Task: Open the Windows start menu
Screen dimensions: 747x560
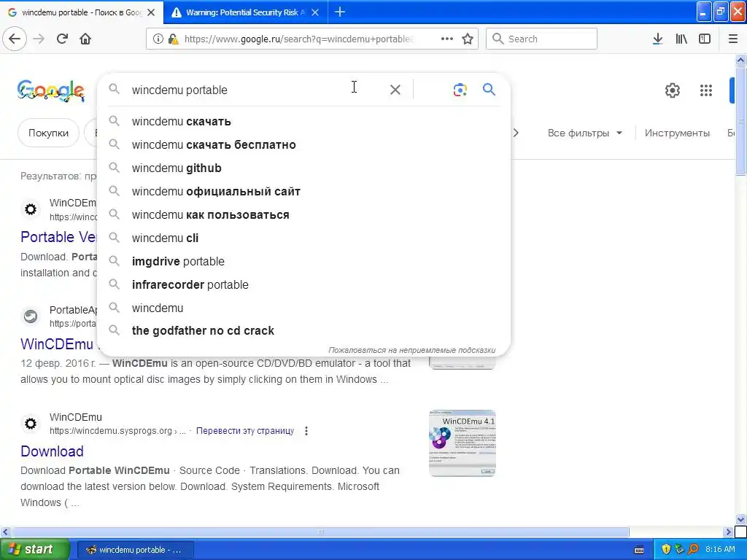Action: pos(34,549)
